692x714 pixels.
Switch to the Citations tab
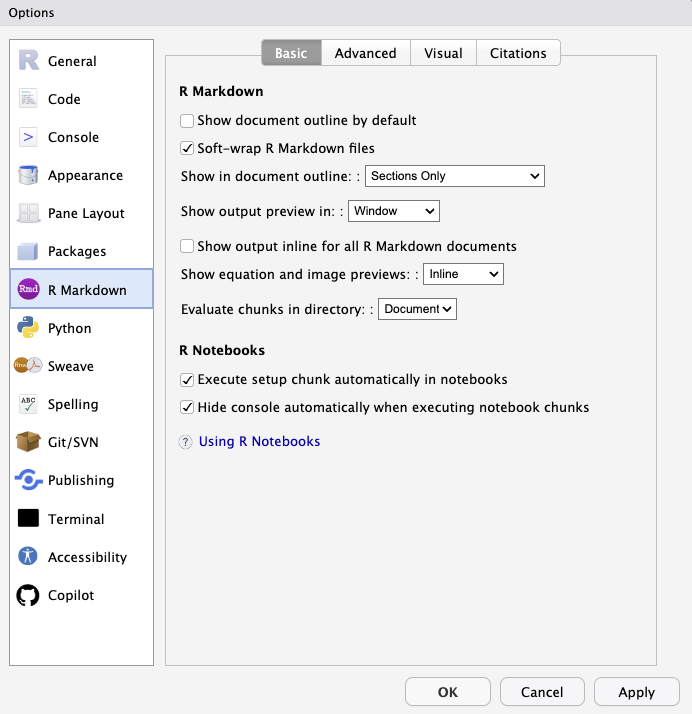518,53
